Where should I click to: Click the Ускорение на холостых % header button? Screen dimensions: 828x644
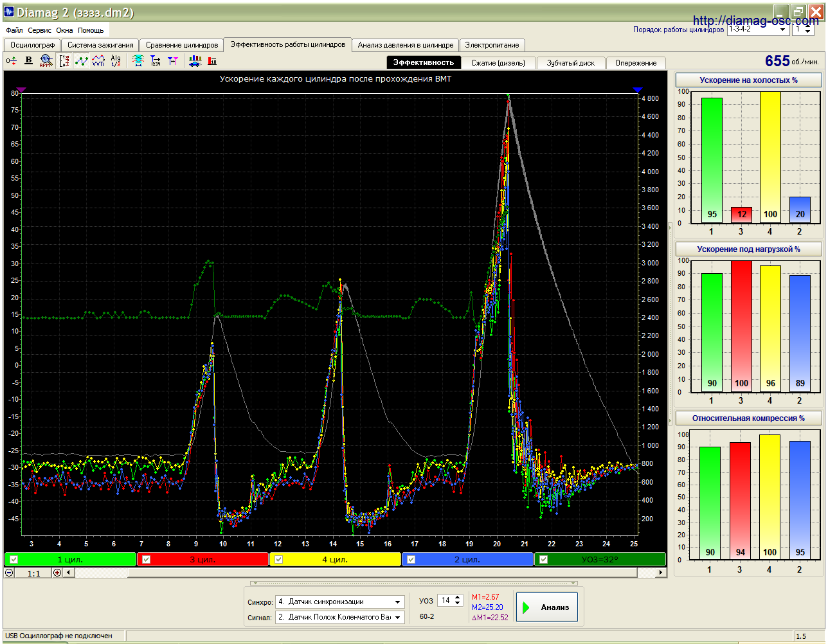coord(748,80)
